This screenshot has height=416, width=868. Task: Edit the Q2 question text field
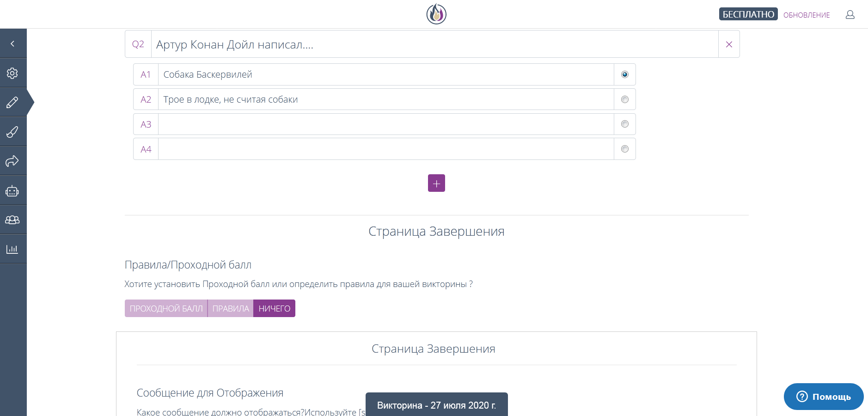pos(434,44)
